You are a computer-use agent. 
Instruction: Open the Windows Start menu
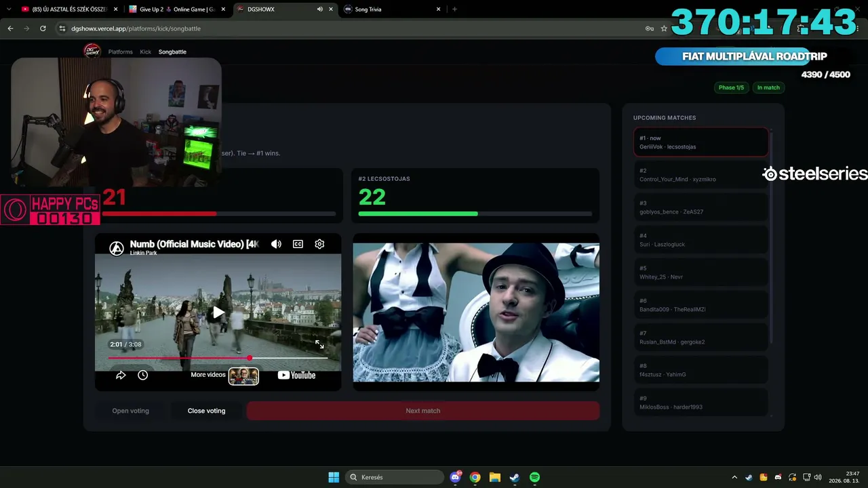pos(334,477)
